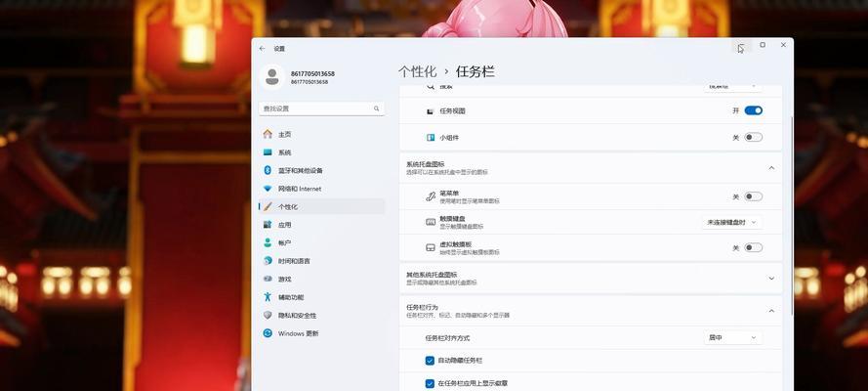Collapse the 系统托盘图标 section
Viewport: 868px width, 391px height.
click(x=771, y=168)
